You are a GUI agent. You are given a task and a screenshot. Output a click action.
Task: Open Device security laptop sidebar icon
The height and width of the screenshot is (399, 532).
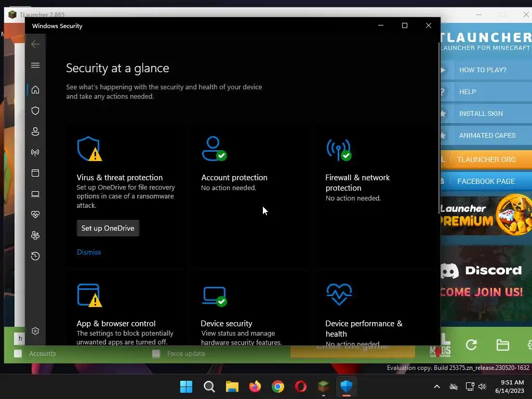(x=35, y=194)
